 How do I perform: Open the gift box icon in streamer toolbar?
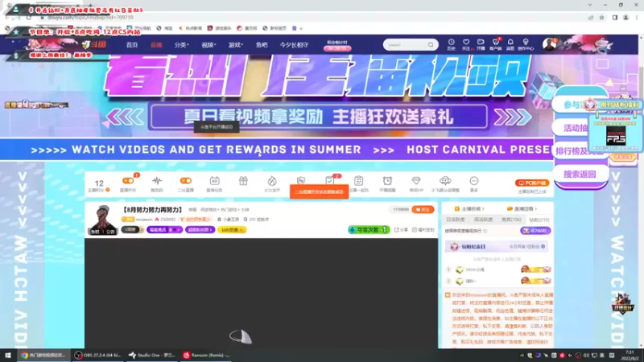click(243, 180)
